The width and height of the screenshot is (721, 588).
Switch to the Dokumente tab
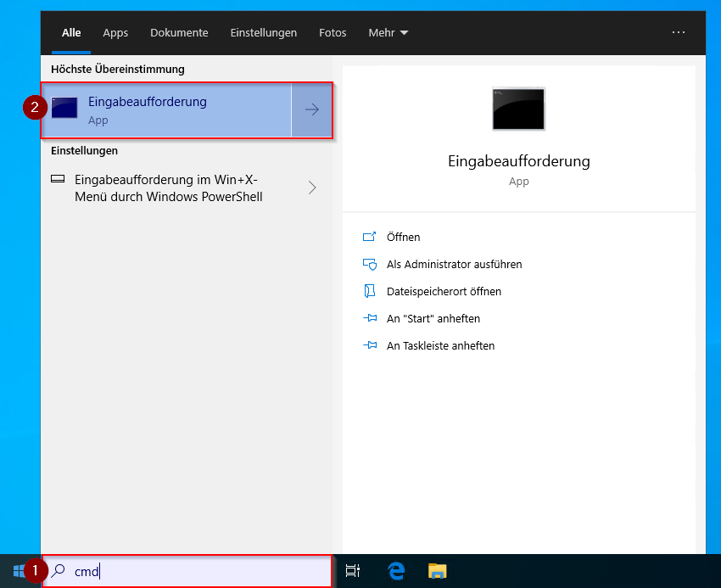(x=179, y=33)
